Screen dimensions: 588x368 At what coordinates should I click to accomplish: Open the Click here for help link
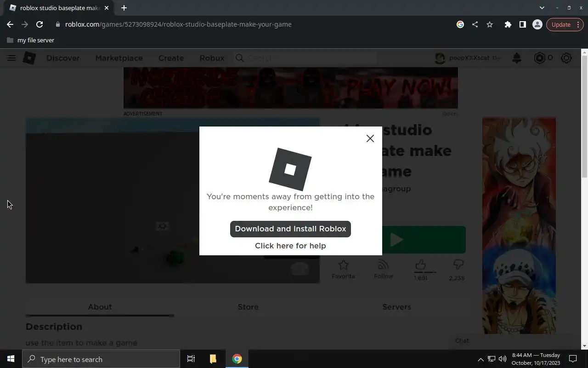[290, 246]
